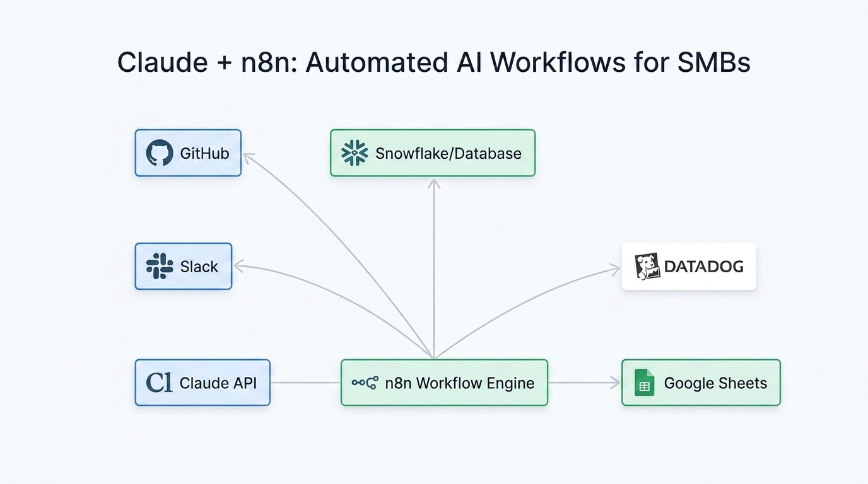Click the arrow from Claude API to n8n
The image size is (868, 484).
(x=305, y=382)
